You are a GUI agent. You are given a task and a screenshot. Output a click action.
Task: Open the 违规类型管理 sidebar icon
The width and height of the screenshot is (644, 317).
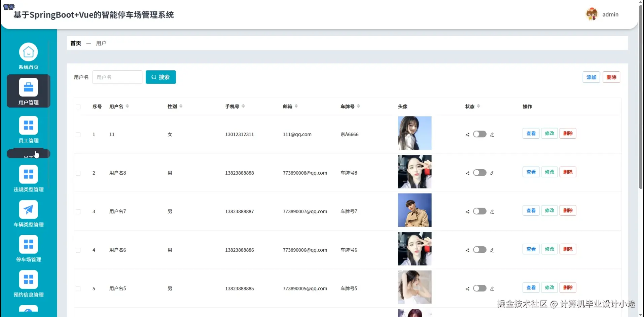[28, 174]
